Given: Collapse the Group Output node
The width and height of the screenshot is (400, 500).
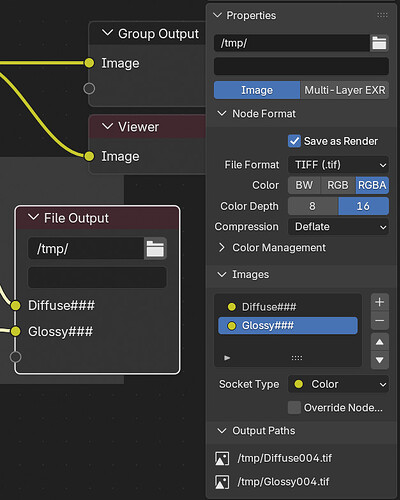Looking at the screenshot, I should (x=107, y=33).
